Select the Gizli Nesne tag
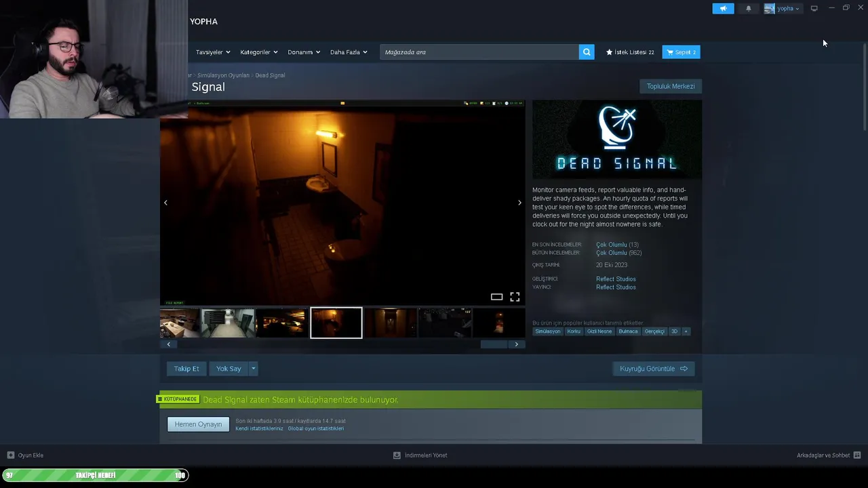This screenshot has width=868, height=488. [x=599, y=331]
